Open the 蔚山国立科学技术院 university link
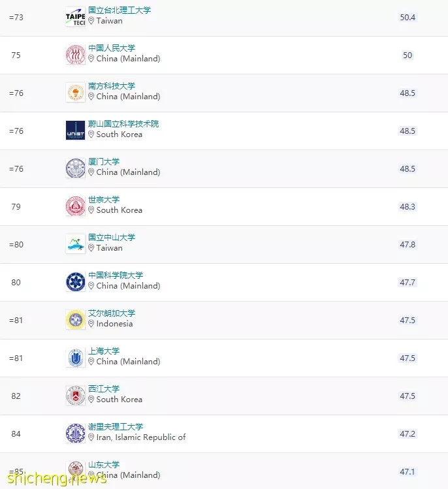The image size is (448, 489). (x=123, y=123)
